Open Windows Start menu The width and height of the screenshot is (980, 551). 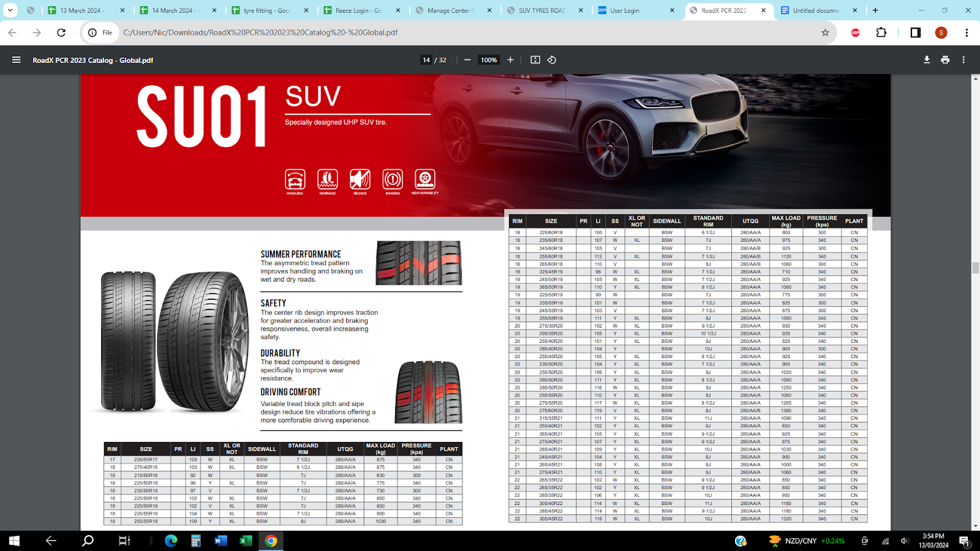click(x=14, y=541)
